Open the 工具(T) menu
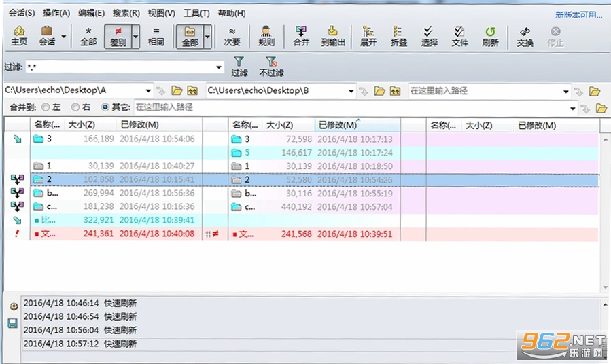Viewport: 611px width, 364px height. coord(196,13)
